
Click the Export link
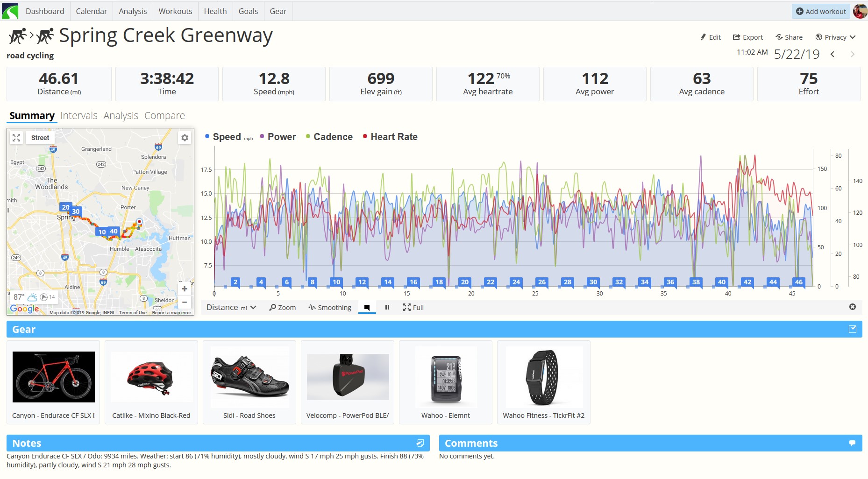[747, 37]
